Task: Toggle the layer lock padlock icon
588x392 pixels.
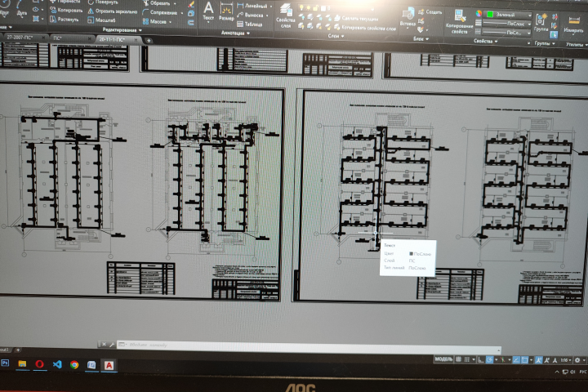Action: click(x=316, y=8)
